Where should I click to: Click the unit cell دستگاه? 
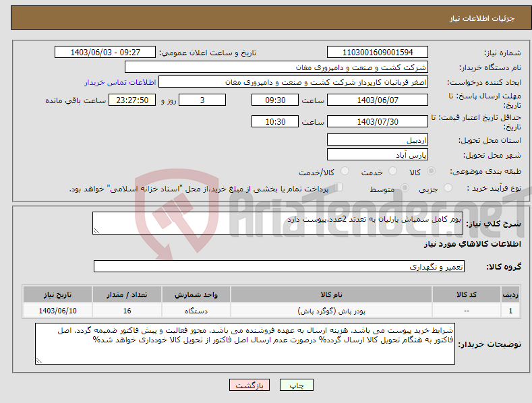(x=196, y=311)
